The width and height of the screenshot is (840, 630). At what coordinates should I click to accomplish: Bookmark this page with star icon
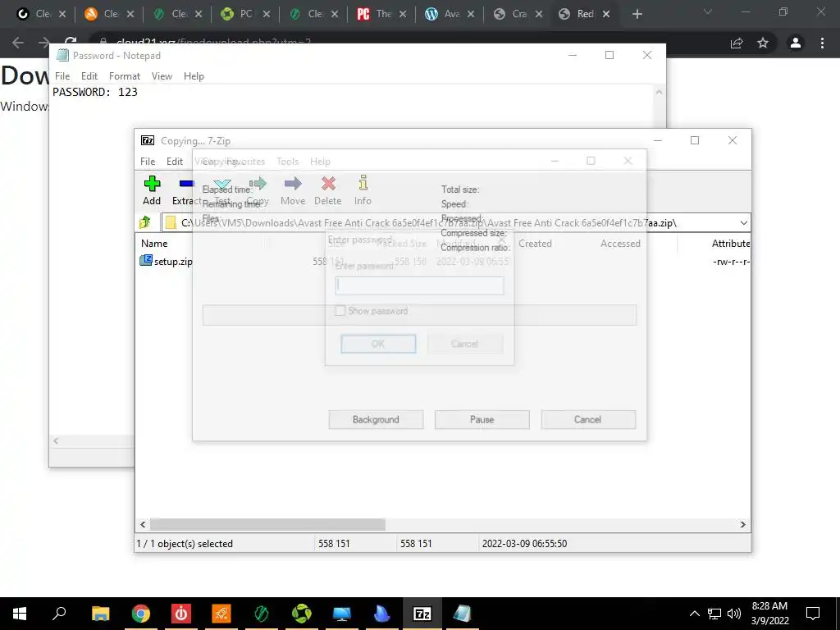tap(763, 43)
